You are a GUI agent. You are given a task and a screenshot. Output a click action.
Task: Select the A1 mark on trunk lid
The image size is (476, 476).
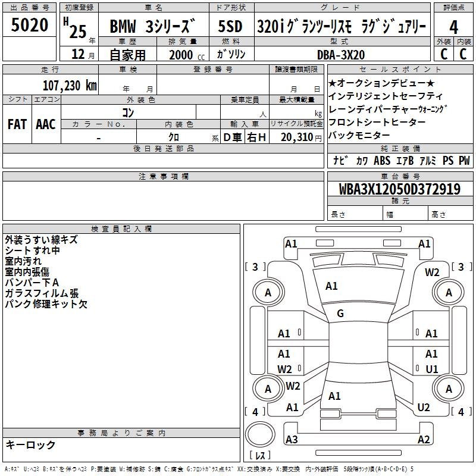coord(334,396)
